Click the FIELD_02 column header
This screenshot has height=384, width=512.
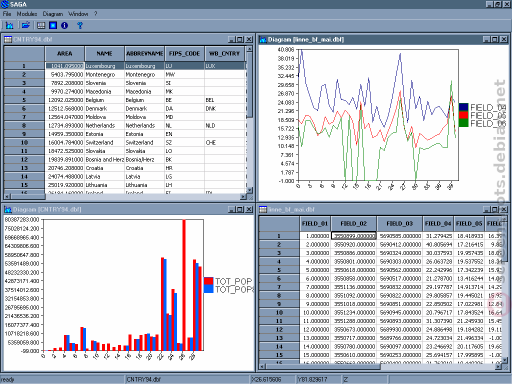[354, 223]
